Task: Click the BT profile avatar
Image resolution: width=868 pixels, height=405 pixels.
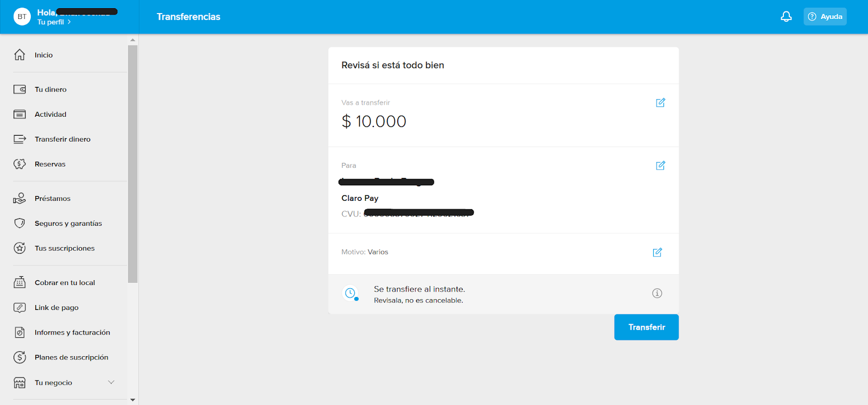Action: (22, 17)
